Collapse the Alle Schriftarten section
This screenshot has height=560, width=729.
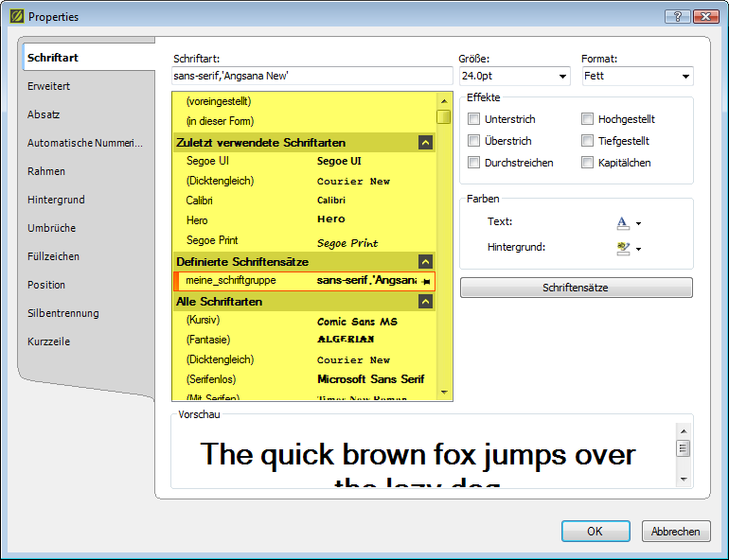pos(425,302)
